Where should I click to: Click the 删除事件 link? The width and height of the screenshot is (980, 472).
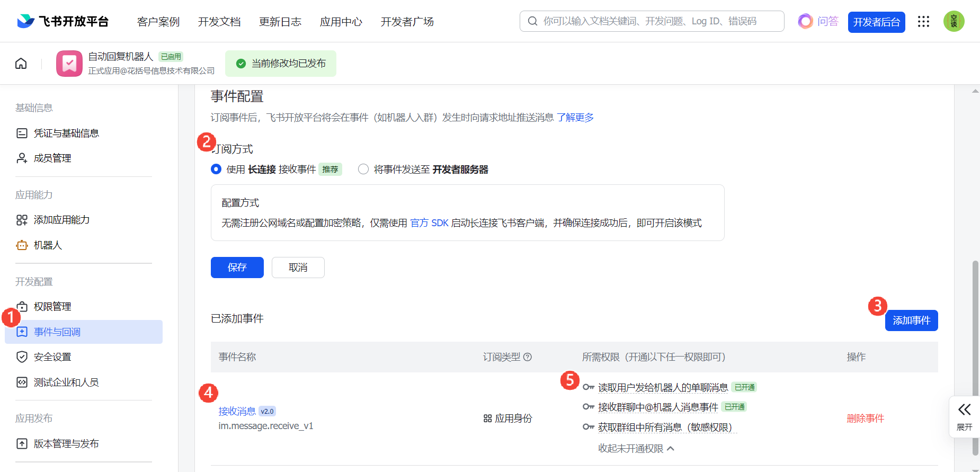[x=865, y=418]
